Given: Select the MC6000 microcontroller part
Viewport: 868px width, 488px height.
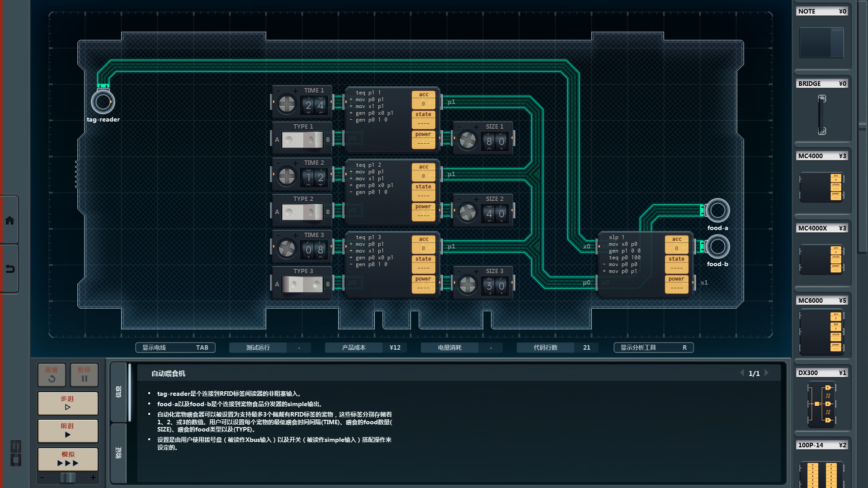Looking at the screenshot, I should (821, 332).
